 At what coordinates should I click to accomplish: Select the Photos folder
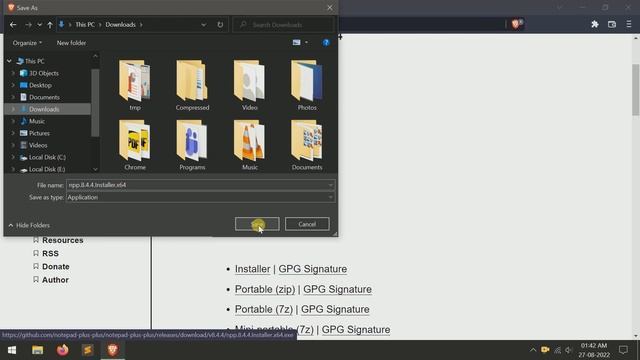point(307,85)
